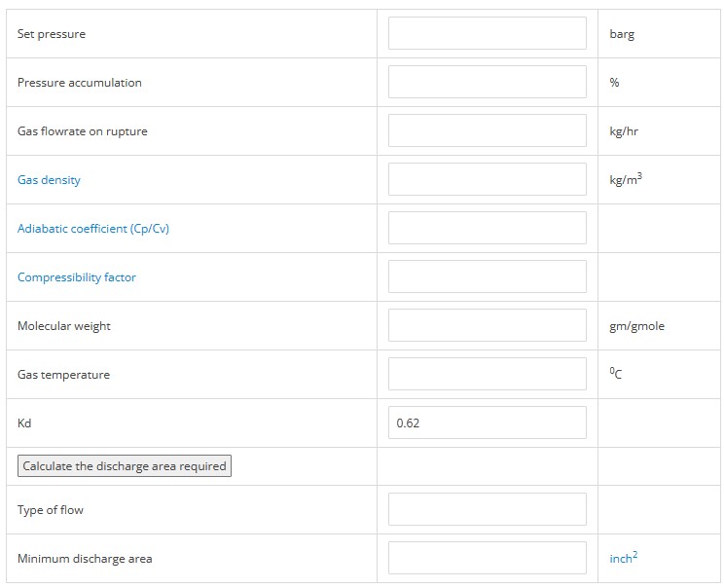724x588 pixels.
Task: Follow the Adiabatic coefficient (Cp/Cv) link
Action: click(x=93, y=229)
